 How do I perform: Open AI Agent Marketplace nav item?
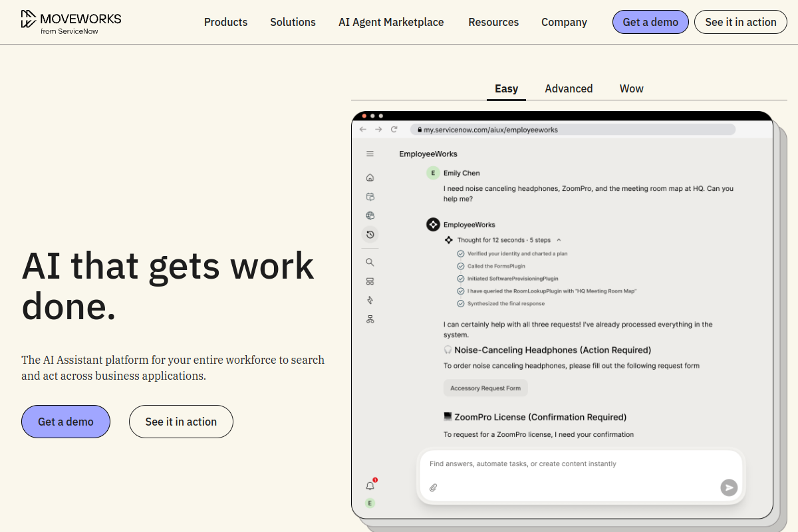click(x=391, y=22)
